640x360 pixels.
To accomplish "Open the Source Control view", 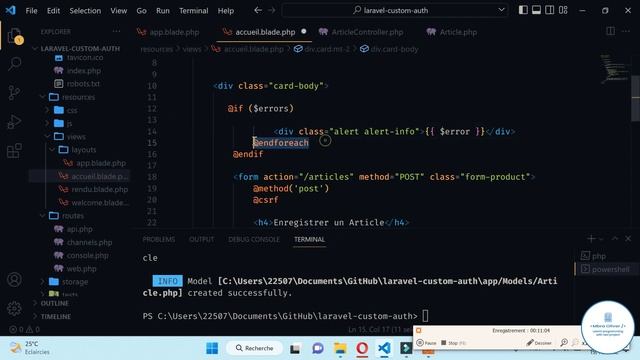I will click(x=14, y=93).
